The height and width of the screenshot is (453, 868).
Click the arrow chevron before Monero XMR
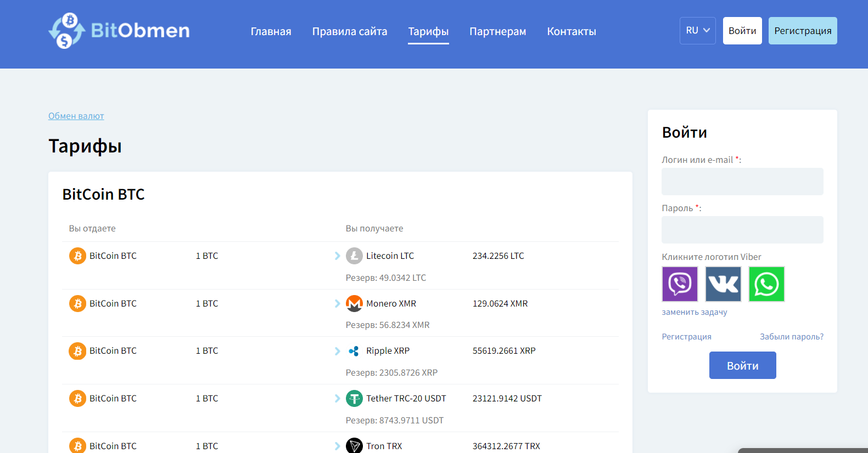(x=337, y=304)
